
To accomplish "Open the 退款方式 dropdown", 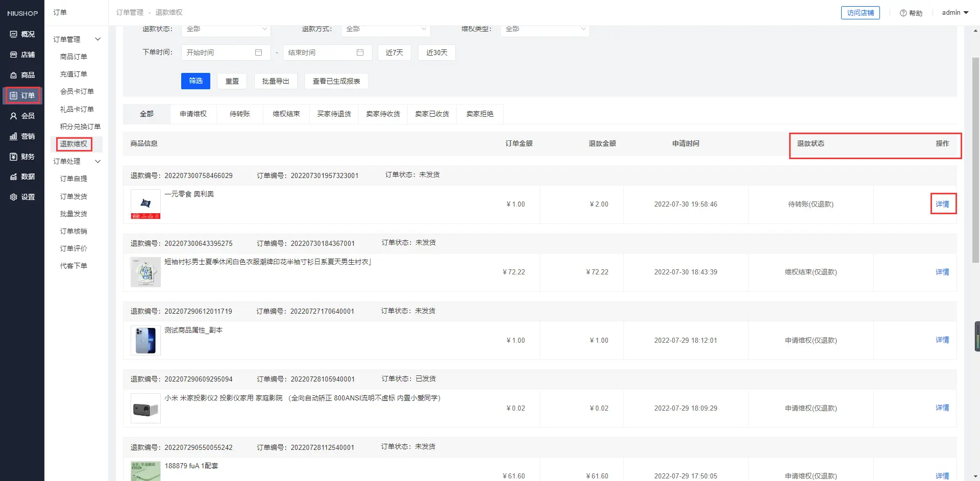I will [x=385, y=29].
